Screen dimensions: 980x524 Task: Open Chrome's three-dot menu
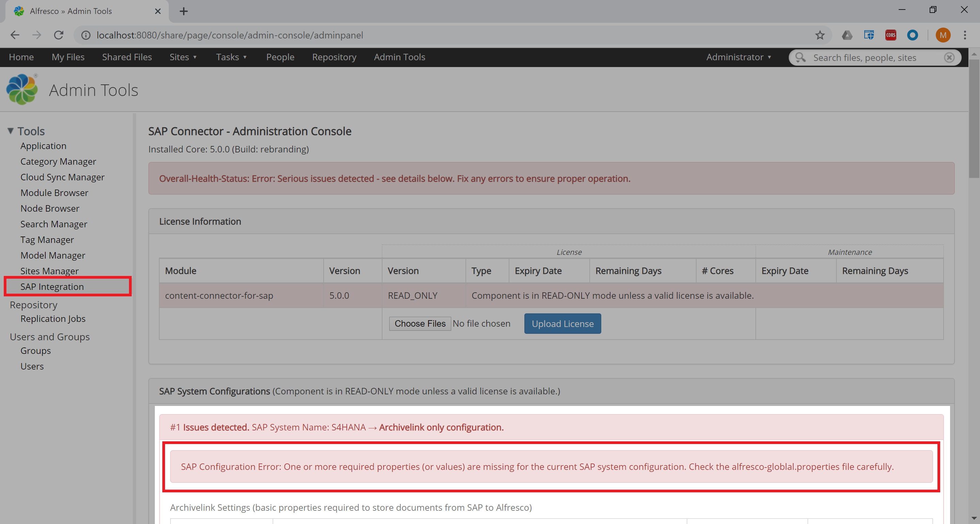tap(965, 35)
